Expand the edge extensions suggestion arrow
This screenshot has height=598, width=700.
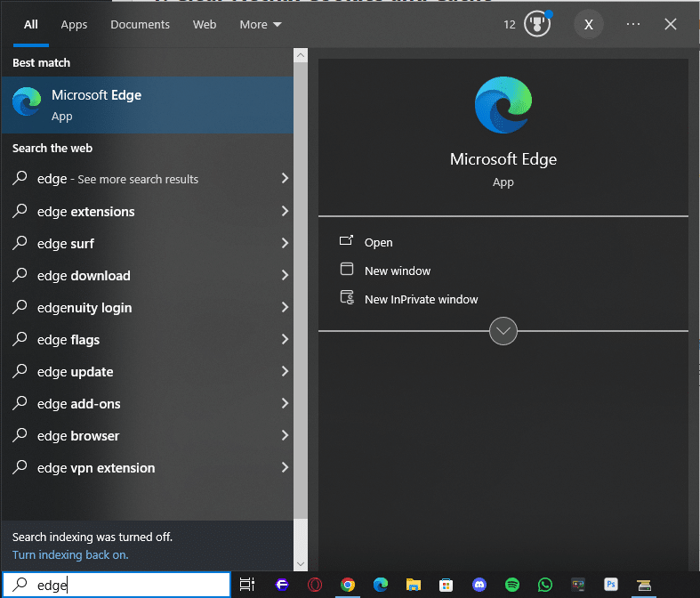click(x=285, y=212)
